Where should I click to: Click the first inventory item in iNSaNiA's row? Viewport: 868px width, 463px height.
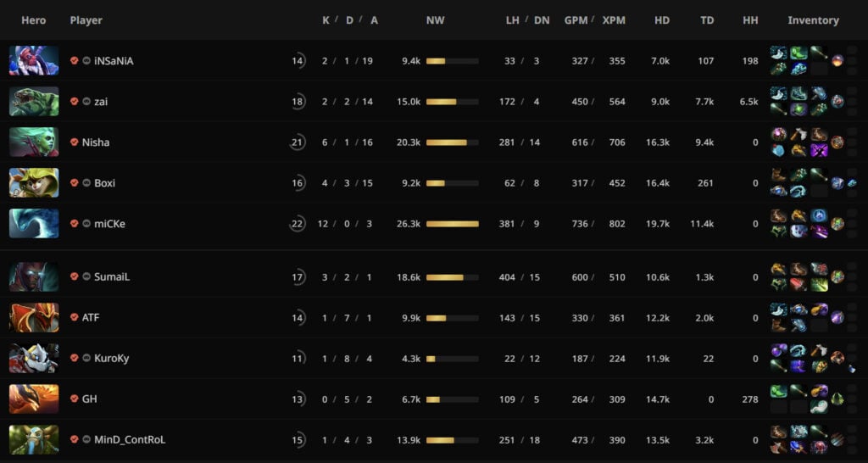778,53
